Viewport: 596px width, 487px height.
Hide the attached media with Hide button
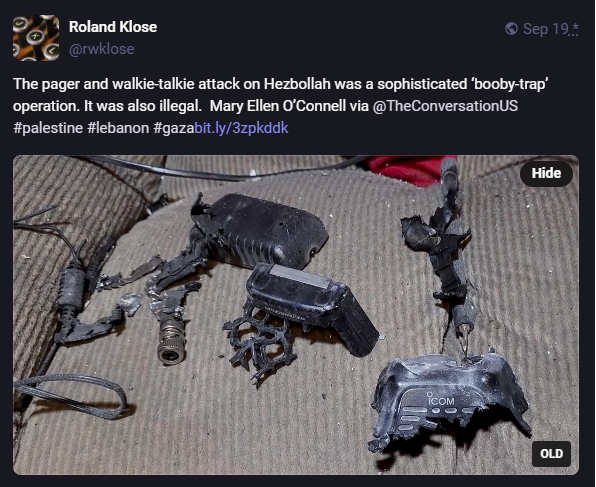click(546, 173)
